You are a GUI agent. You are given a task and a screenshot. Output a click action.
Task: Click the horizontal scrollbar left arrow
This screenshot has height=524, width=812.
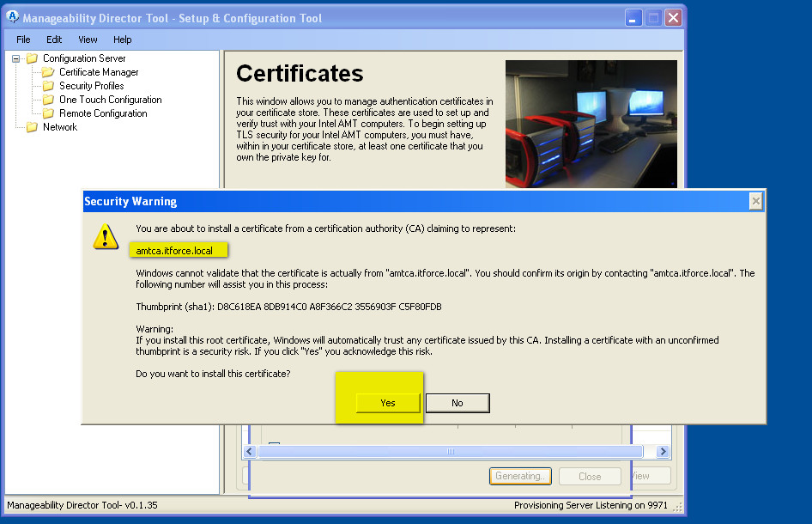pos(250,452)
